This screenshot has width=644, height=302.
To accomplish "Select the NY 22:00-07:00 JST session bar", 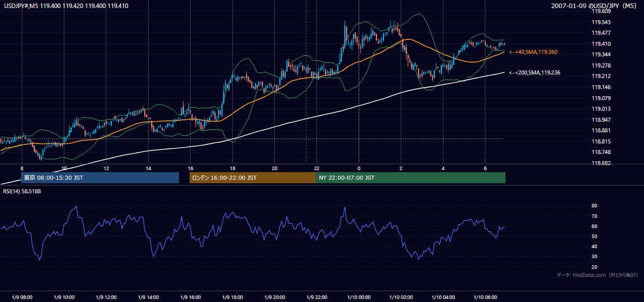I will (411, 178).
